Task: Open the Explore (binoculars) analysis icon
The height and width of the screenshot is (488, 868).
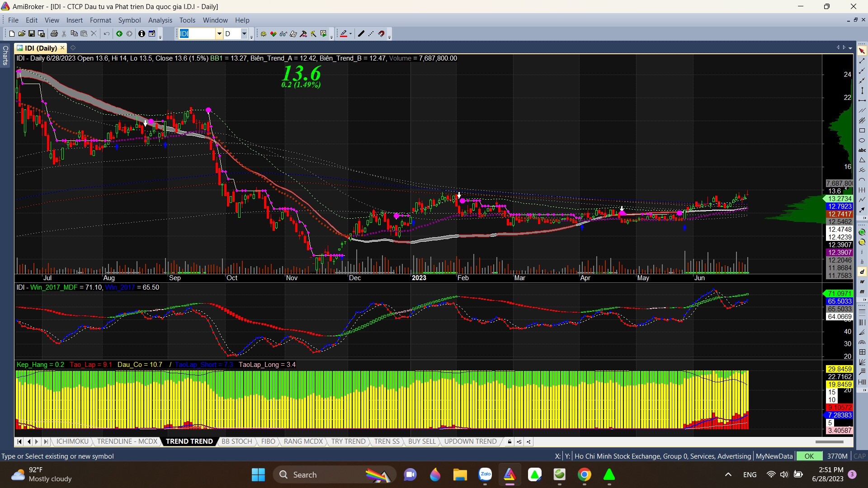Action: 283,33
